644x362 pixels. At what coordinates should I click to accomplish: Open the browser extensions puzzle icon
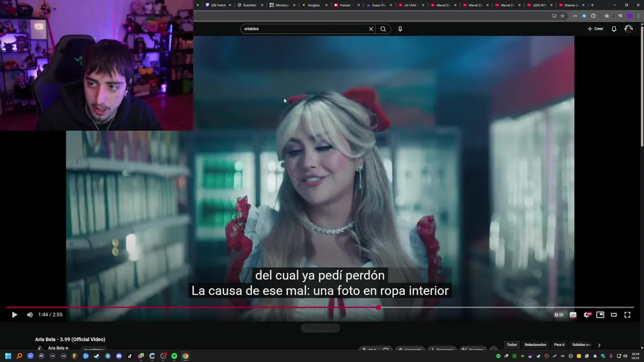[593, 16]
